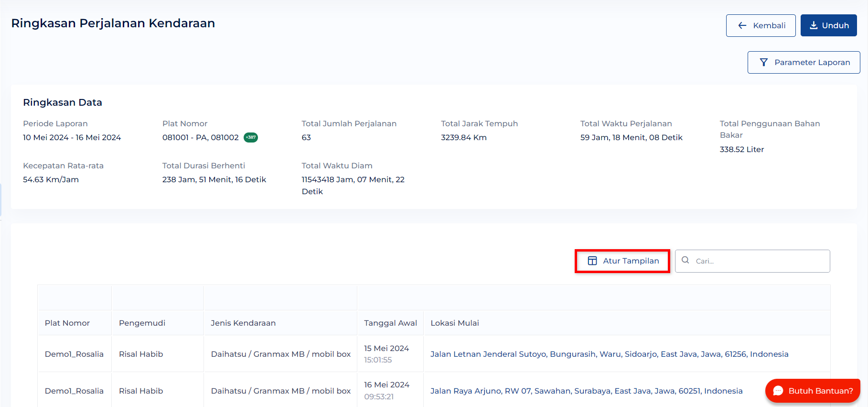This screenshot has height=407, width=868.
Task: Click idle time value 11543418 Jam
Action: (x=353, y=185)
